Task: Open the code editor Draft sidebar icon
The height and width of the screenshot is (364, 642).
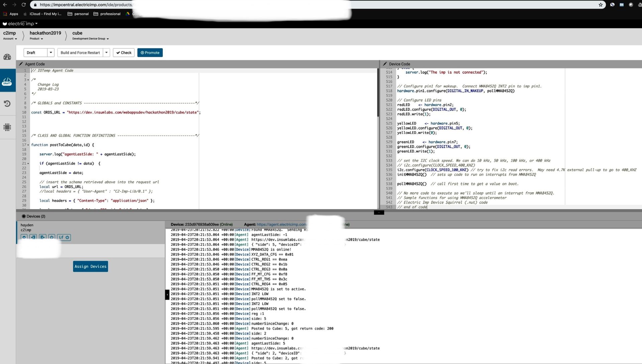Action: tap(7, 81)
